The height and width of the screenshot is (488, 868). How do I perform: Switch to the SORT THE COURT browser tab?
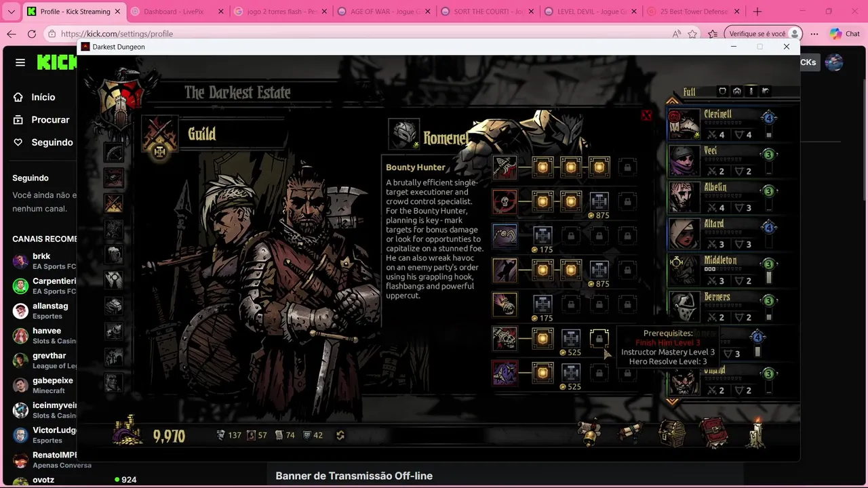[487, 12]
